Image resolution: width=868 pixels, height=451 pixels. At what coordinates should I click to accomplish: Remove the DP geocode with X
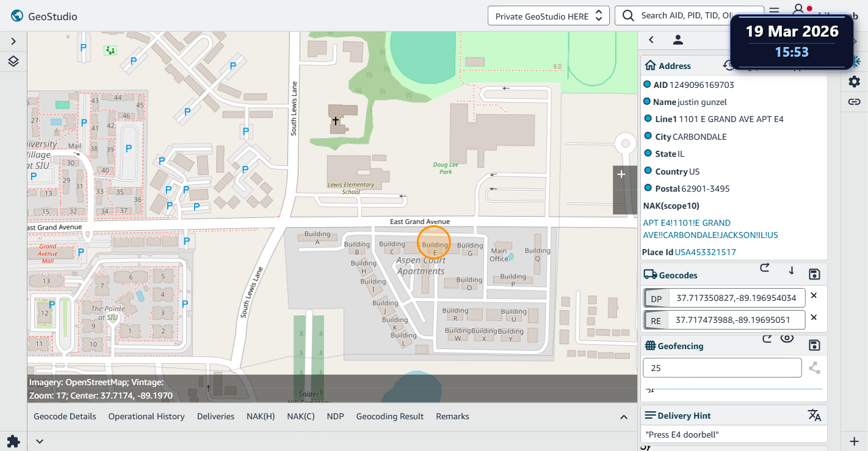click(813, 296)
